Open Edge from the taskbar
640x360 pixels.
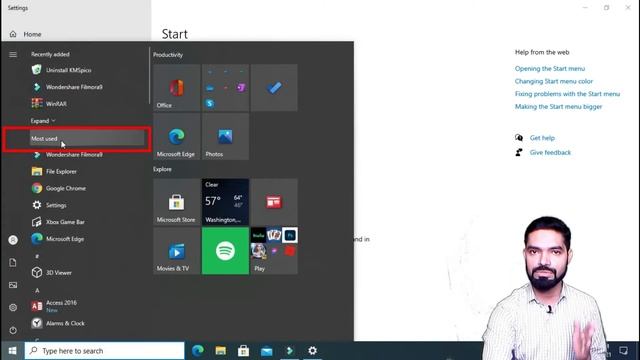coord(198,351)
